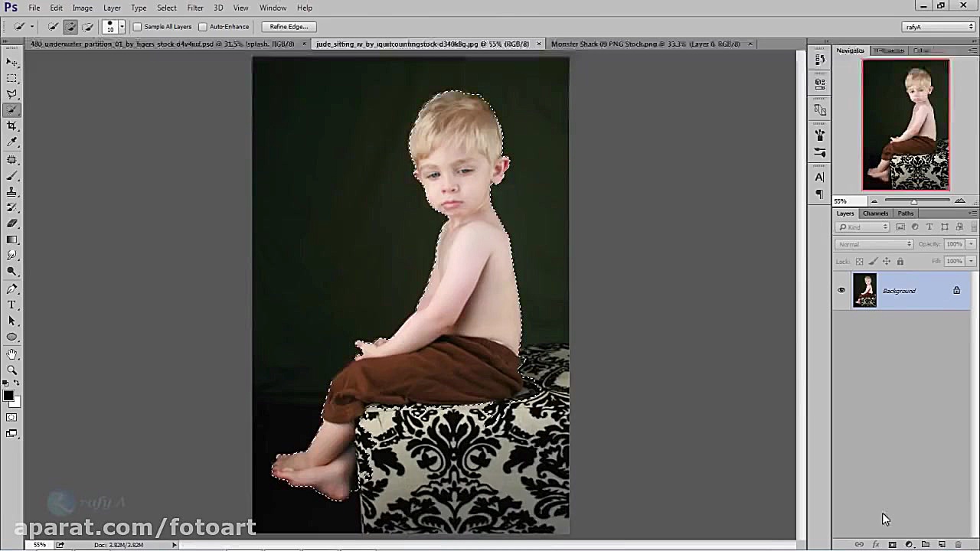Open the Character panel icon
Viewport: 980px width, 551px height.
point(820,178)
